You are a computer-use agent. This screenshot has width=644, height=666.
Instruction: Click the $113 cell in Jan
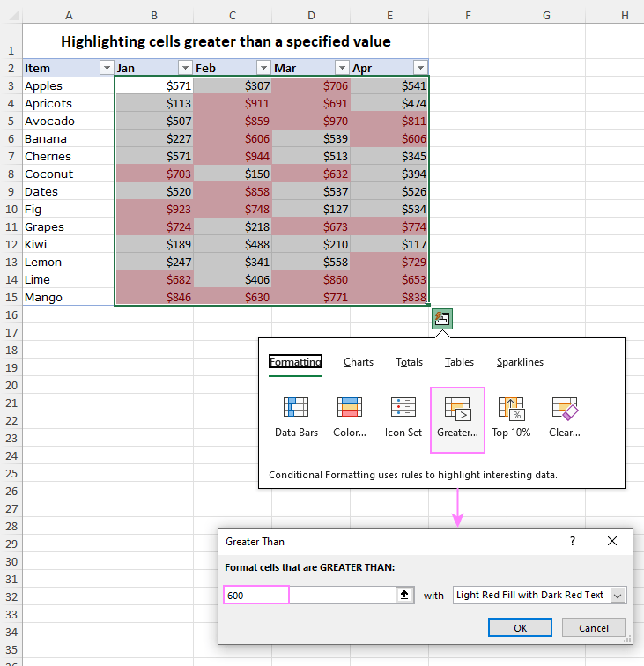(x=154, y=103)
